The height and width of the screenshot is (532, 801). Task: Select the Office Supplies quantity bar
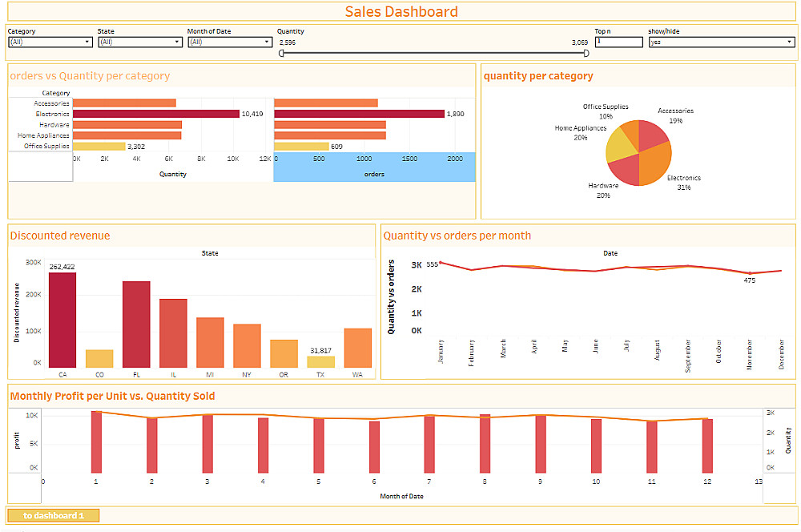[x=99, y=146]
